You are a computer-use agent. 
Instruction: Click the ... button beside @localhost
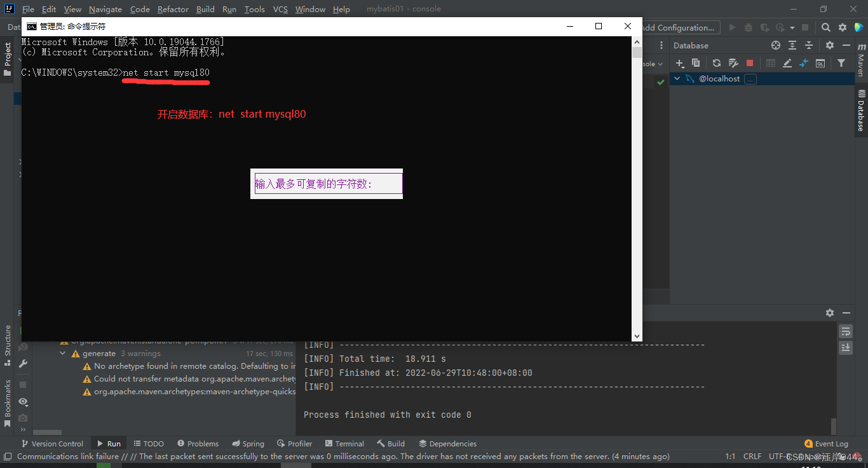[x=750, y=78]
